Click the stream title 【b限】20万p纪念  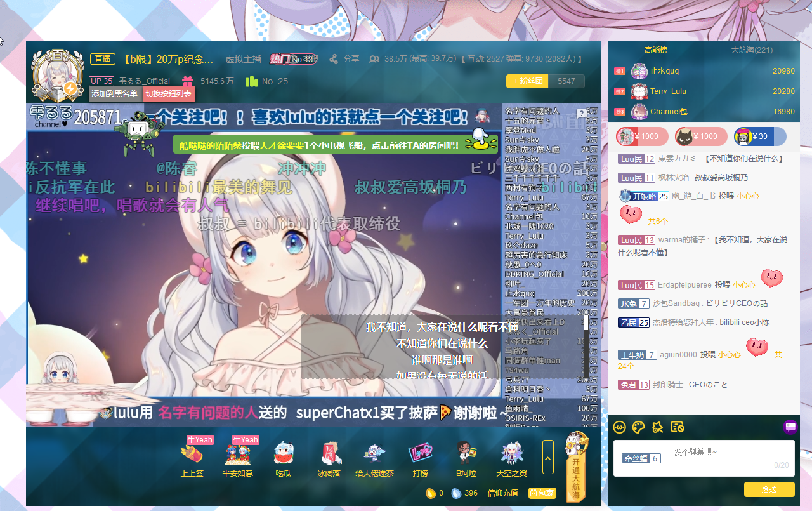coord(168,59)
